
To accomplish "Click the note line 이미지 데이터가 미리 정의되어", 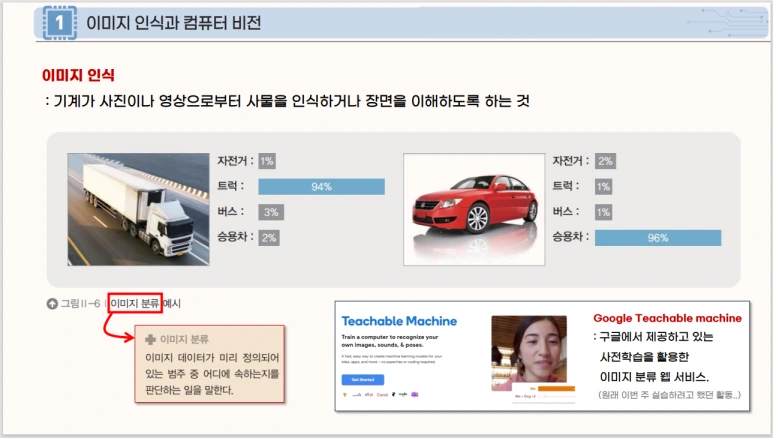I will (x=212, y=357).
